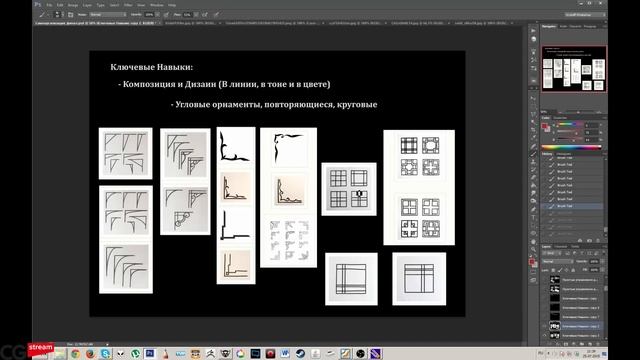
Task: Click the options bar Opacity value field
Action: (149, 14)
